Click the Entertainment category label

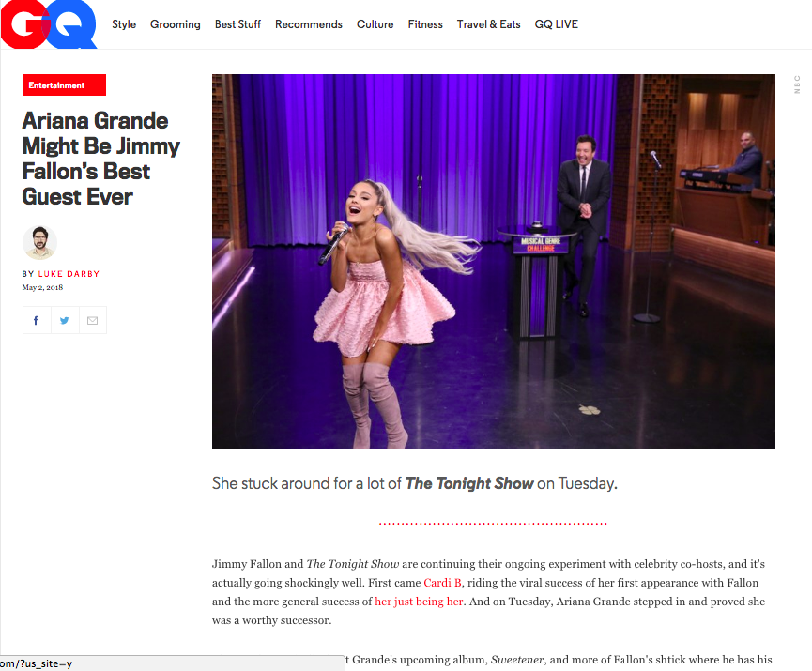point(63,84)
